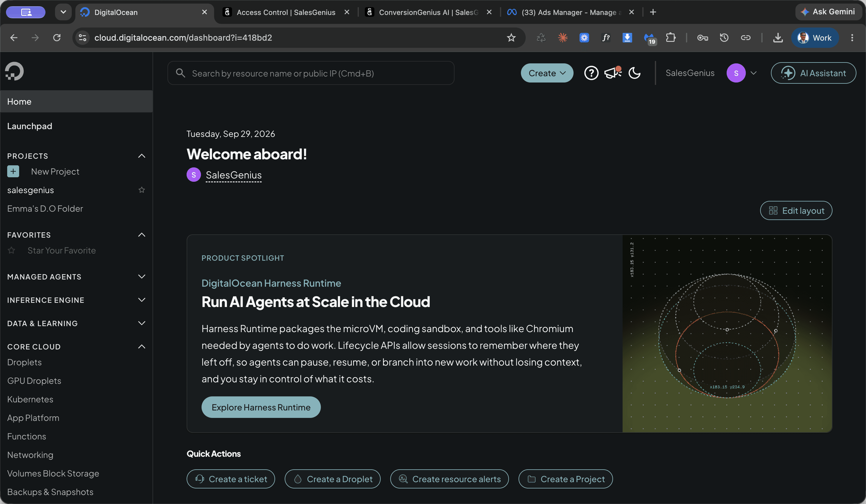This screenshot has width=866, height=504.
Task: Click Explore Harness Runtime button
Action: [261, 407]
